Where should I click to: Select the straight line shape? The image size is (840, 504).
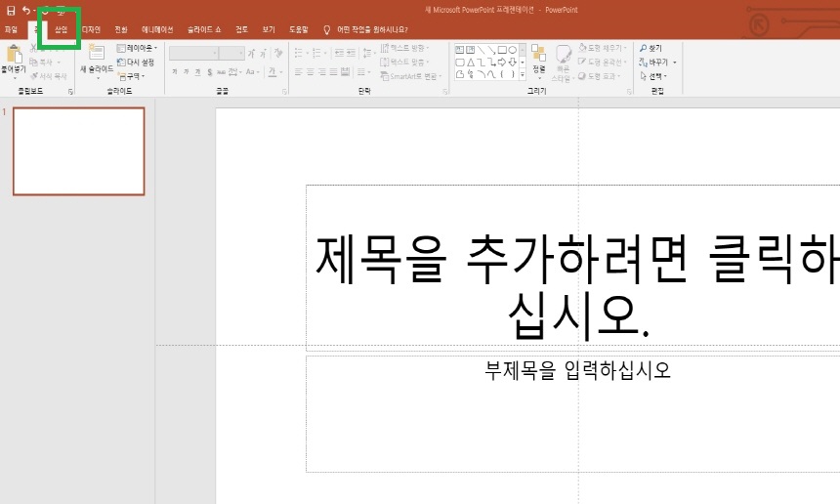click(482, 50)
